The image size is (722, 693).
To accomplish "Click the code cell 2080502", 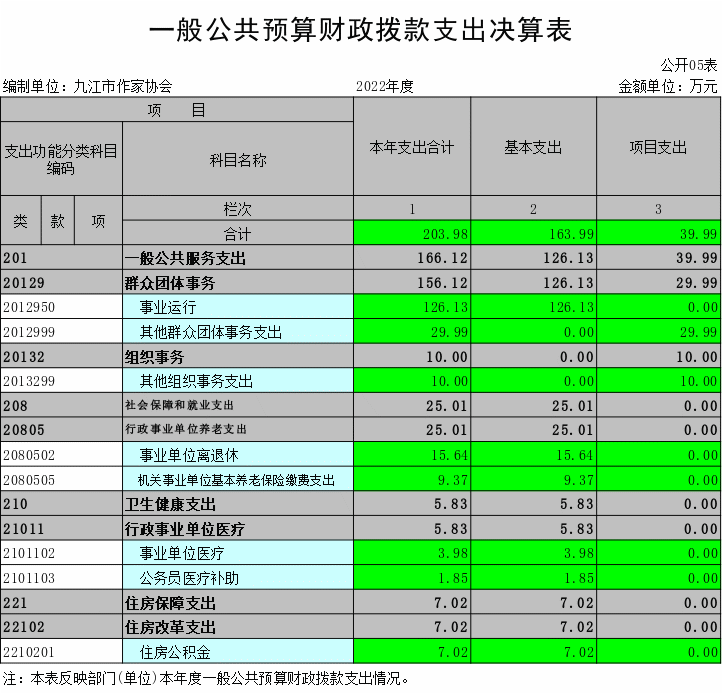I will (x=61, y=455).
